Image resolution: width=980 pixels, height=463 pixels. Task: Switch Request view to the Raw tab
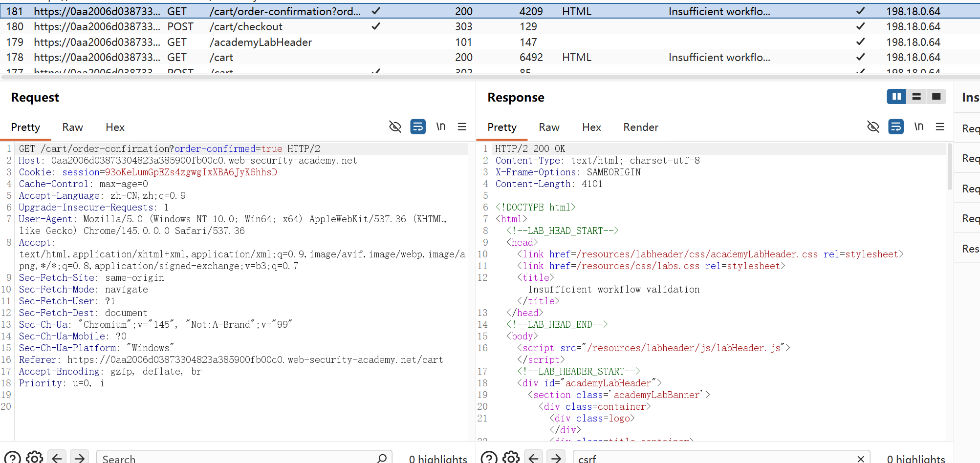click(72, 127)
